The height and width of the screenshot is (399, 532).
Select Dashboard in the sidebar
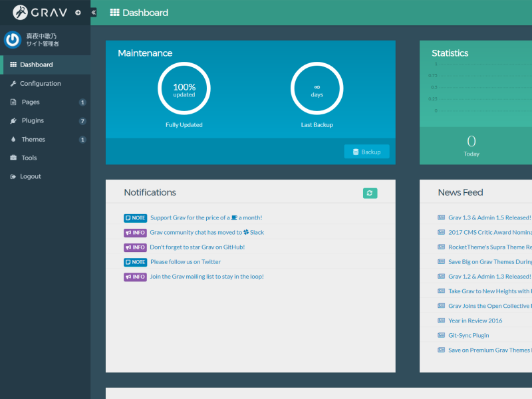coord(45,65)
